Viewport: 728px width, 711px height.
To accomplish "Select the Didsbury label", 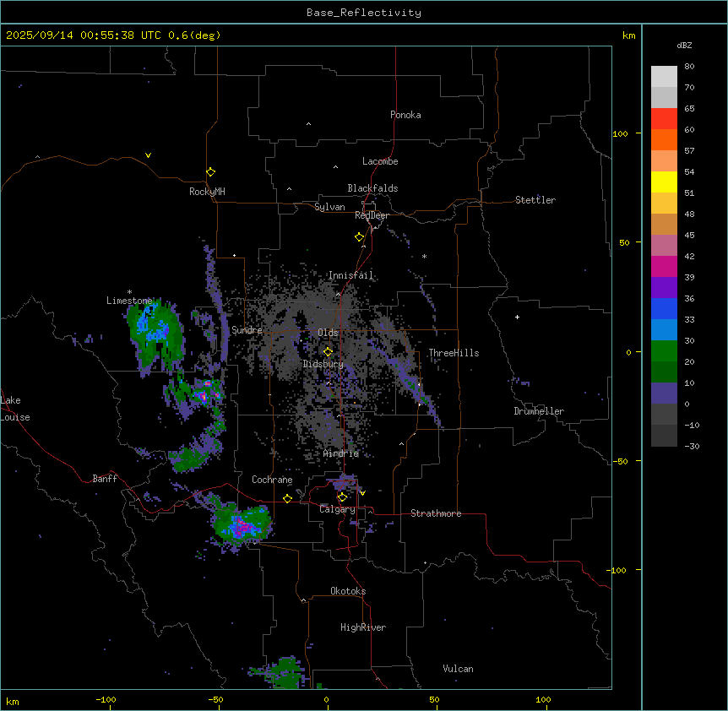I will coord(323,364).
